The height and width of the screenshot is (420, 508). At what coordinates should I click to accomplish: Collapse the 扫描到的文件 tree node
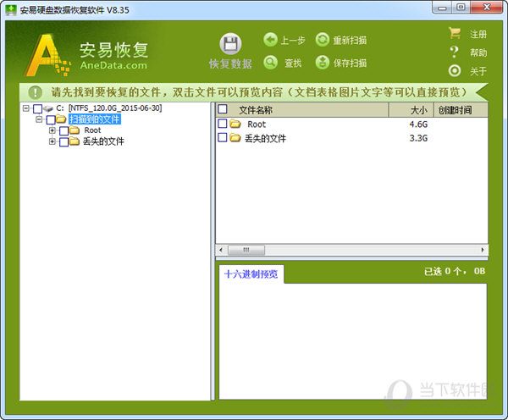coord(39,119)
